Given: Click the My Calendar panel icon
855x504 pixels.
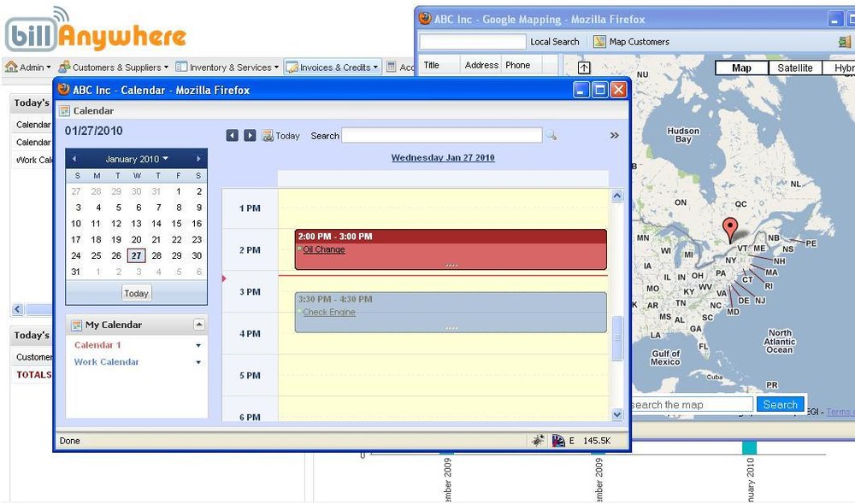Looking at the screenshot, I should pyautogui.click(x=76, y=325).
